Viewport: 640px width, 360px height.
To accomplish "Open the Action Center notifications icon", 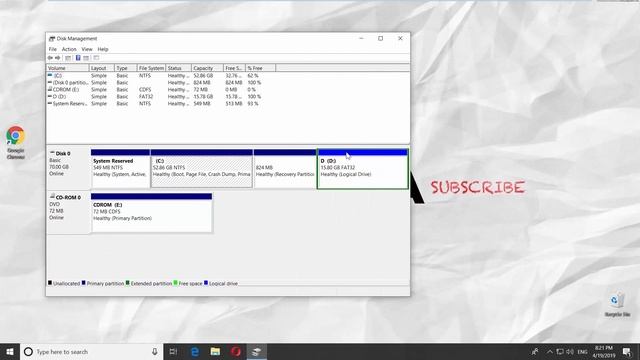I will tap(627, 351).
